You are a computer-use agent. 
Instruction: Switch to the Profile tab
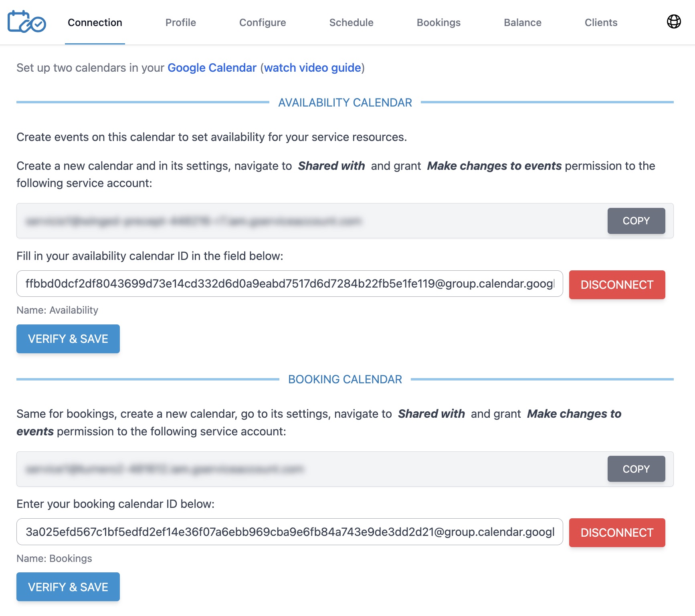[180, 23]
